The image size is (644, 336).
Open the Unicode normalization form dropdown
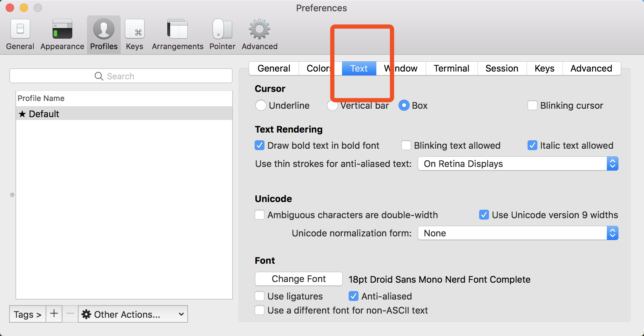click(612, 233)
